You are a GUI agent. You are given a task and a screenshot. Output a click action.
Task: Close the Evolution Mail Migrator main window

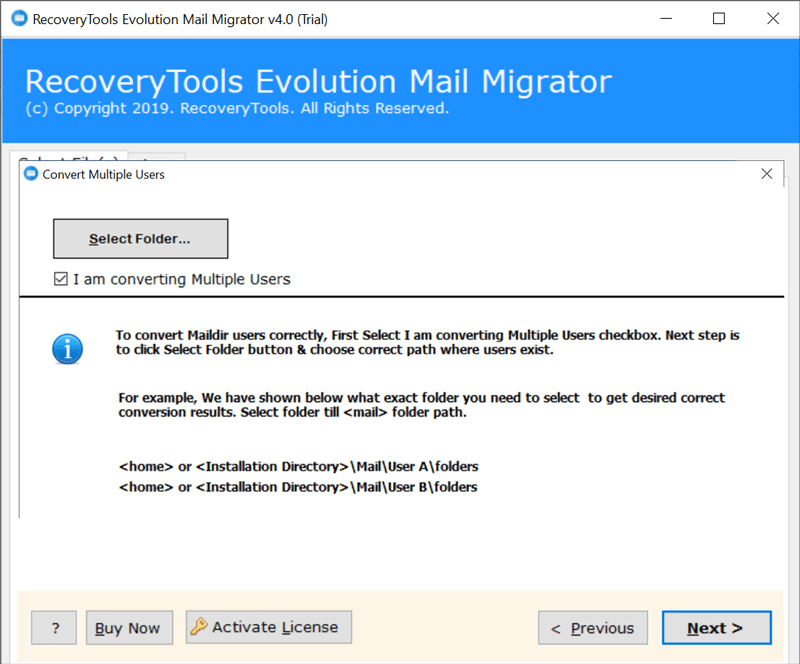(x=773, y=19)
